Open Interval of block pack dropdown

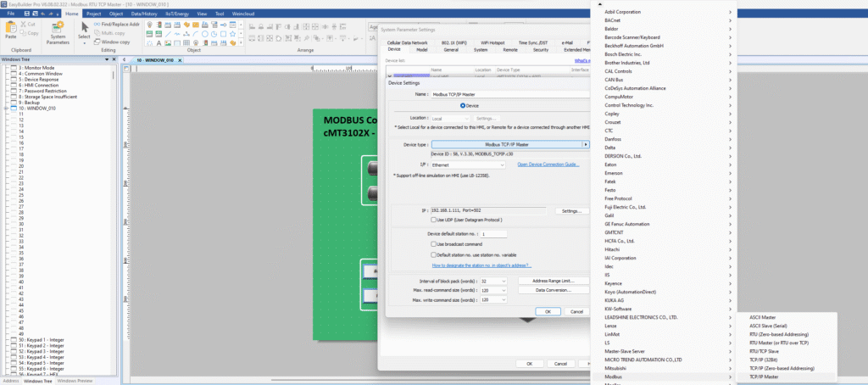[x=493, y=281]
